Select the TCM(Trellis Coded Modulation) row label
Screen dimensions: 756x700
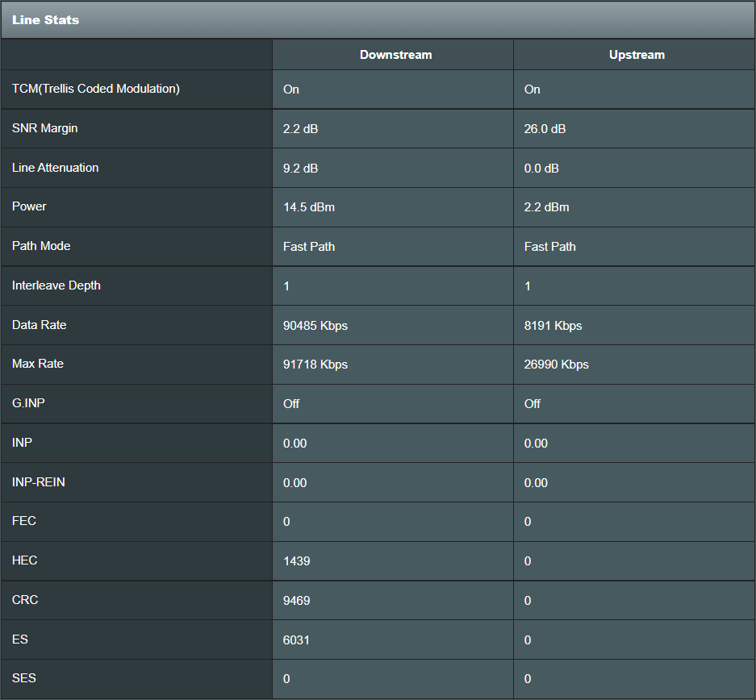pos(96,89)
